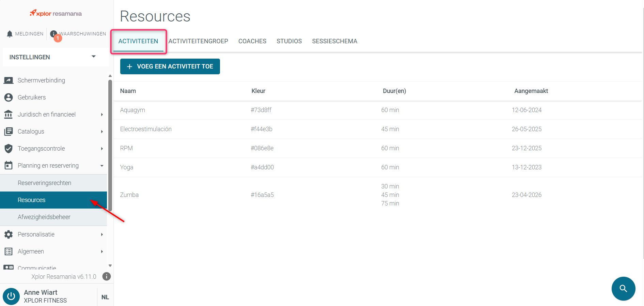
Task: Click the Xplor Resamania logo
Action: 56,13
